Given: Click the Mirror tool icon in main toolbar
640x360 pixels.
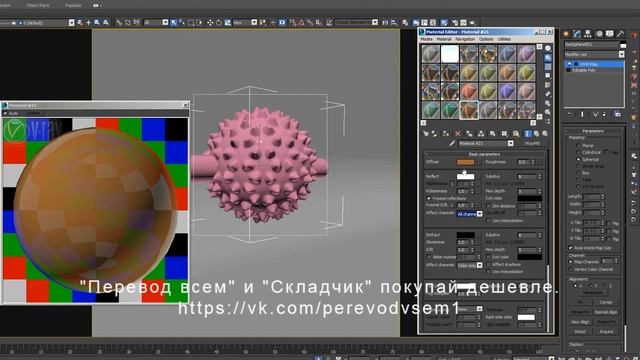Looking at the screenshot, I should [385, 22].
